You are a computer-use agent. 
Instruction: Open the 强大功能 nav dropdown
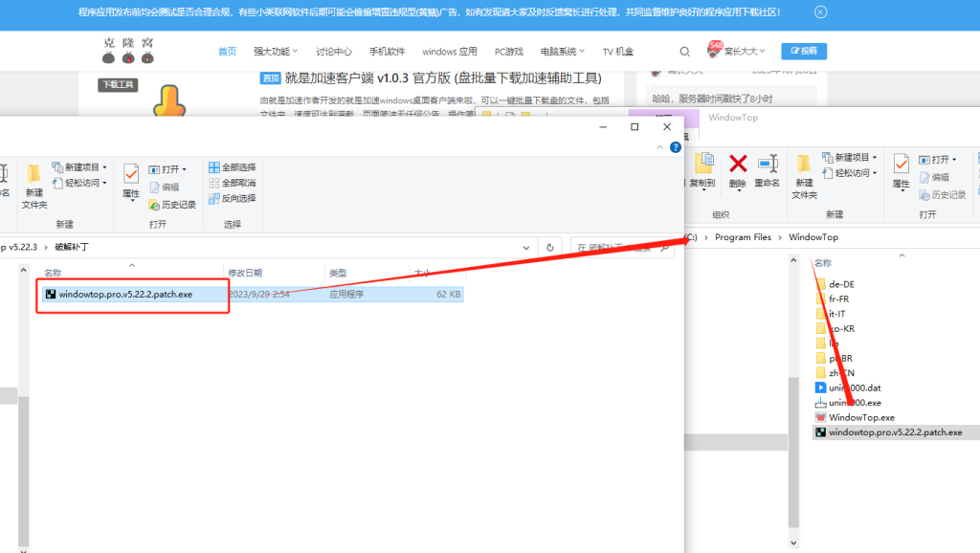(x=276, y=52)
